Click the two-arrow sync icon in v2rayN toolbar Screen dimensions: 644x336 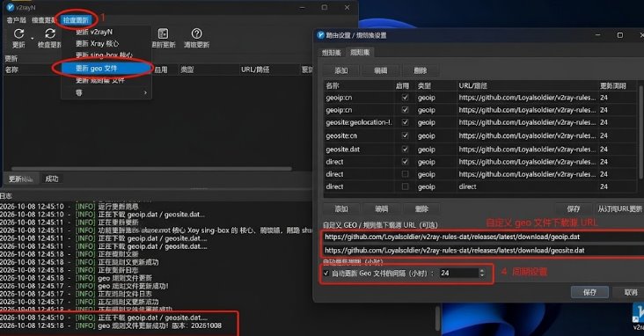(50, 33)
